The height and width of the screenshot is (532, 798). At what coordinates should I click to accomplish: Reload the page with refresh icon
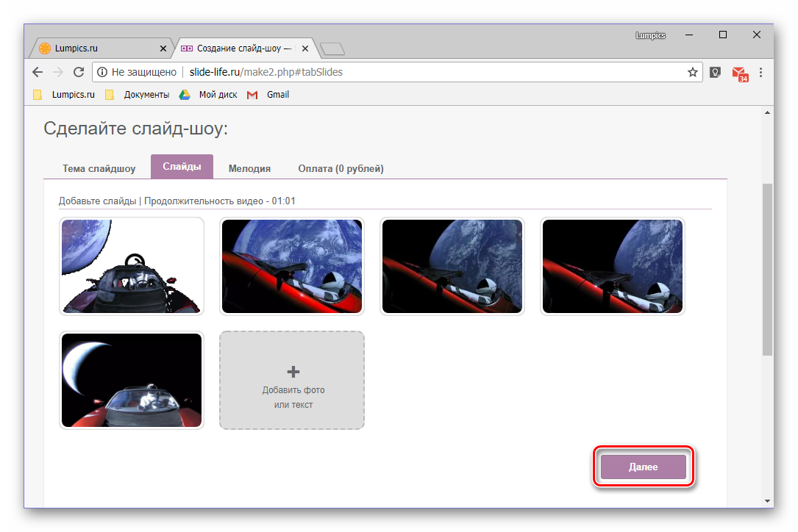79,72
